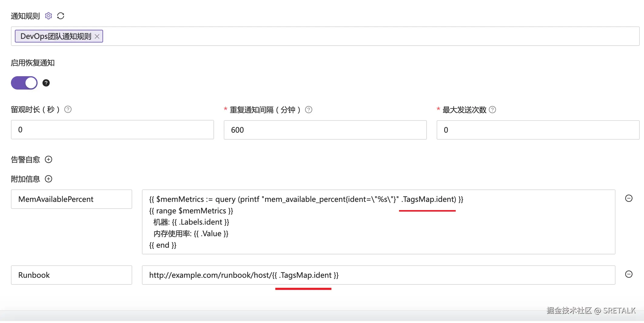
Task: Click the 通知规则 section label
Action: pyautogui.click(x=25, y=16)
